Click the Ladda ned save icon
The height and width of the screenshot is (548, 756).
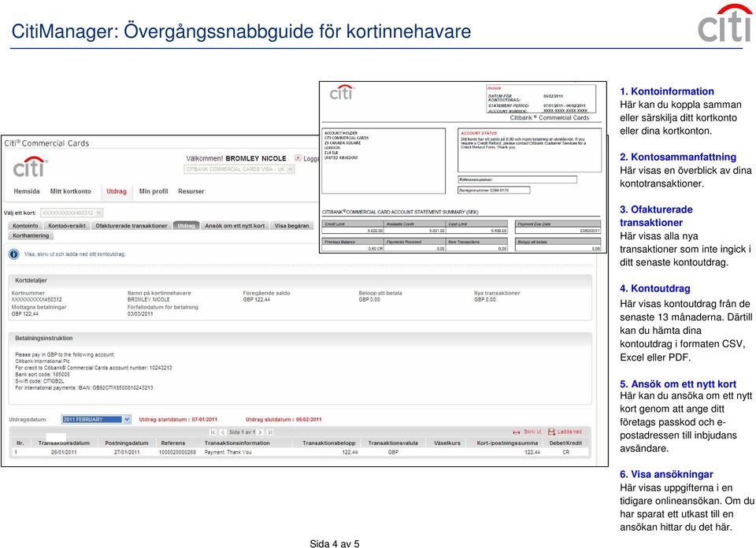[x=551, y=431]
